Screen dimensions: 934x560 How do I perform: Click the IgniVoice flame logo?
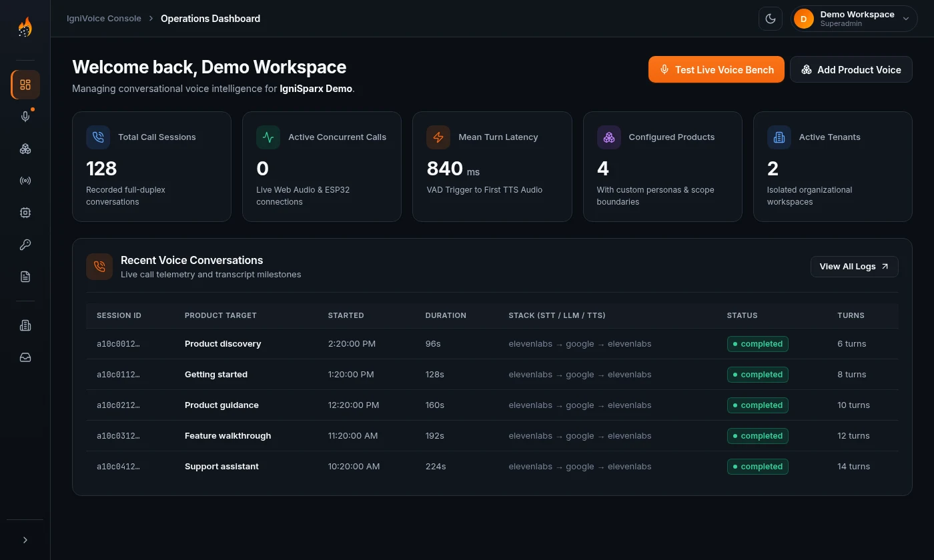point(25,28)
